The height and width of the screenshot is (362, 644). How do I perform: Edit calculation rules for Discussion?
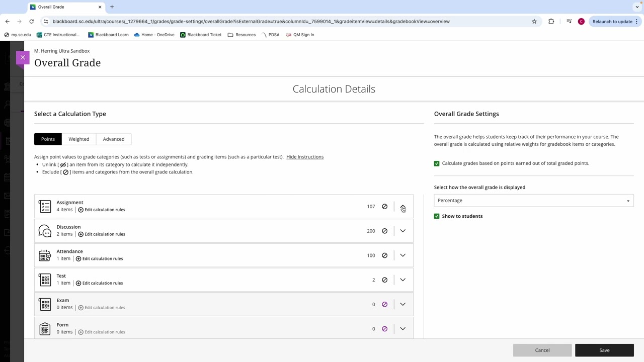click(x=102, y=234)
